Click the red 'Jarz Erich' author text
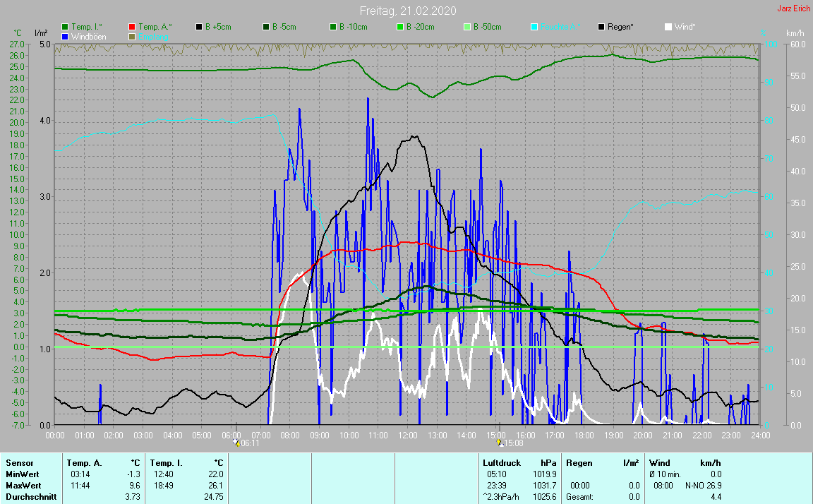The image size is (813, 504). 793,8
